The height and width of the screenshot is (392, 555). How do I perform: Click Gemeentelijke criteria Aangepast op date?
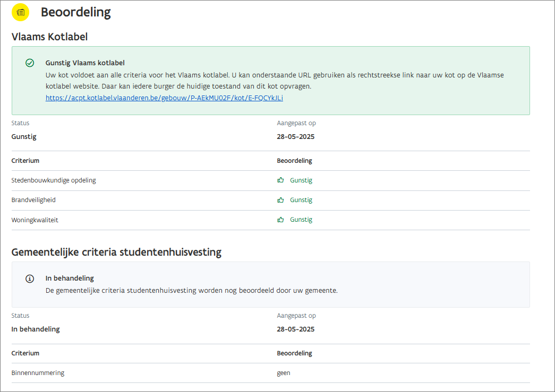click(x=295, y=329)
